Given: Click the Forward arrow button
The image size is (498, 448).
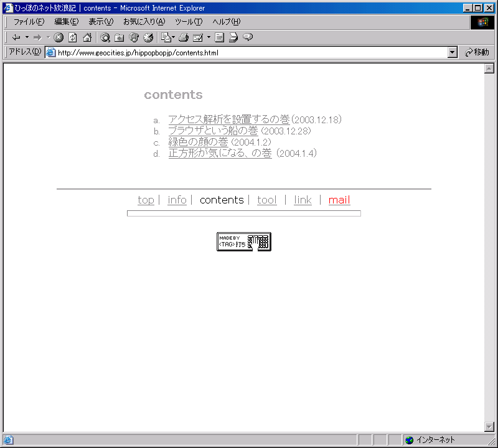Looking at the screenshot, I should [x=37, y=37].
